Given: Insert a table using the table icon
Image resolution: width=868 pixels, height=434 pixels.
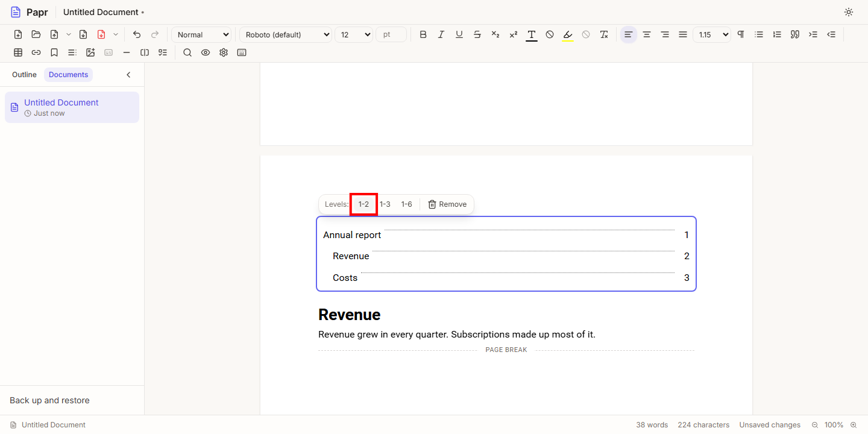Looking at the screenshot, I should [18, 52].
